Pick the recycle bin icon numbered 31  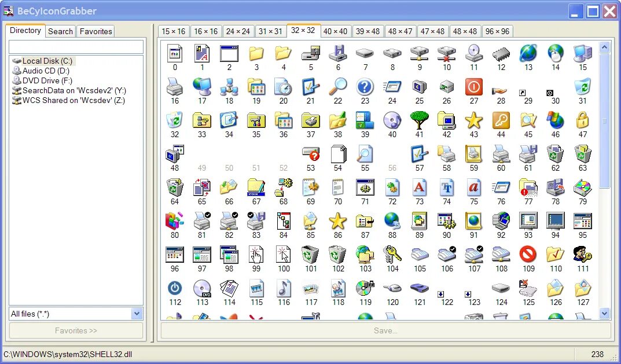583,87
